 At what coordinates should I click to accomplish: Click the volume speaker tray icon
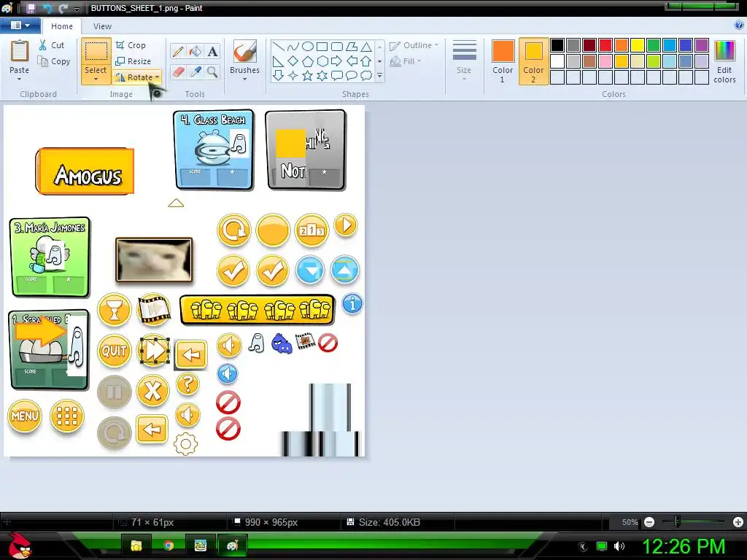coord(619,545)
